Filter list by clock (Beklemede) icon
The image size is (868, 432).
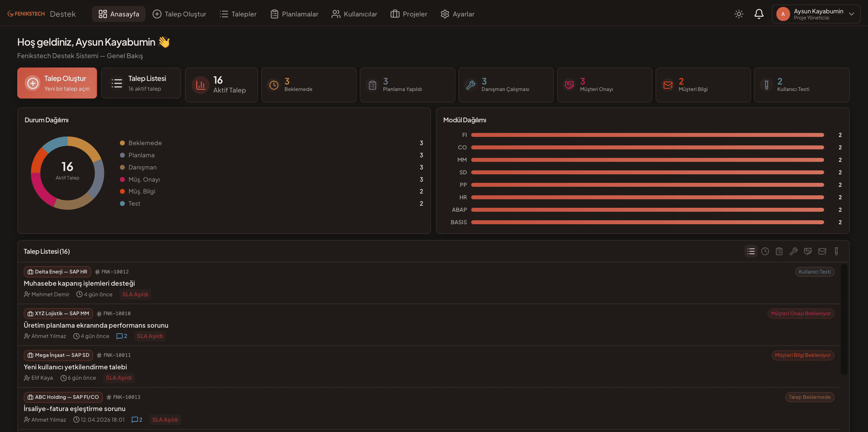765,251
